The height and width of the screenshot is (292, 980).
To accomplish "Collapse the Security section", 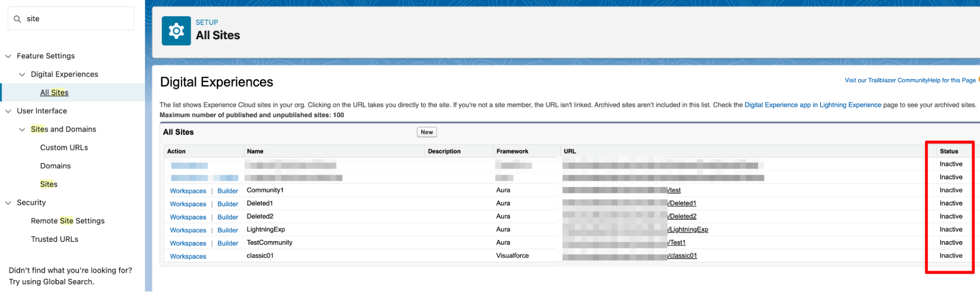I will [8, 203].
